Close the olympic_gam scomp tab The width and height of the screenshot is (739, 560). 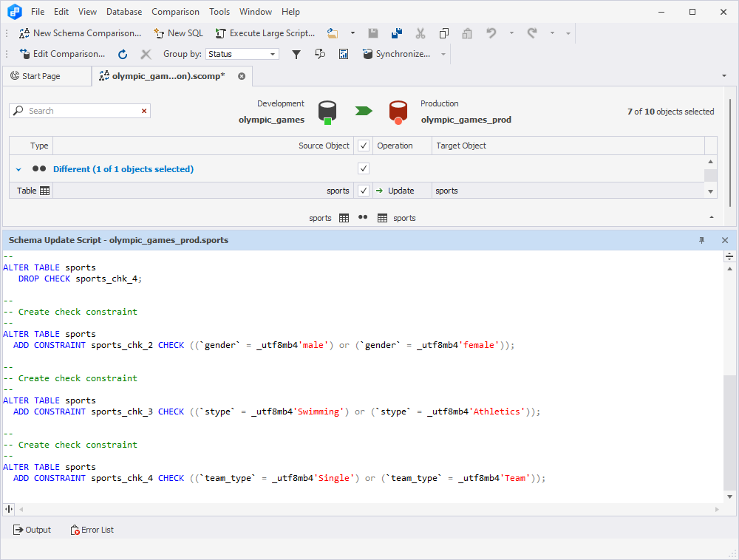(242, 76)
